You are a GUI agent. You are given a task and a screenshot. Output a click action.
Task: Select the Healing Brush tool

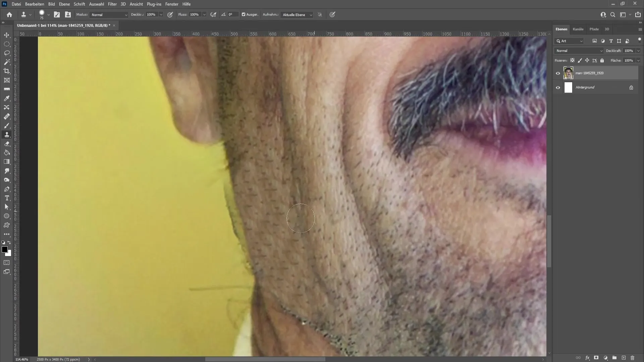7,116
